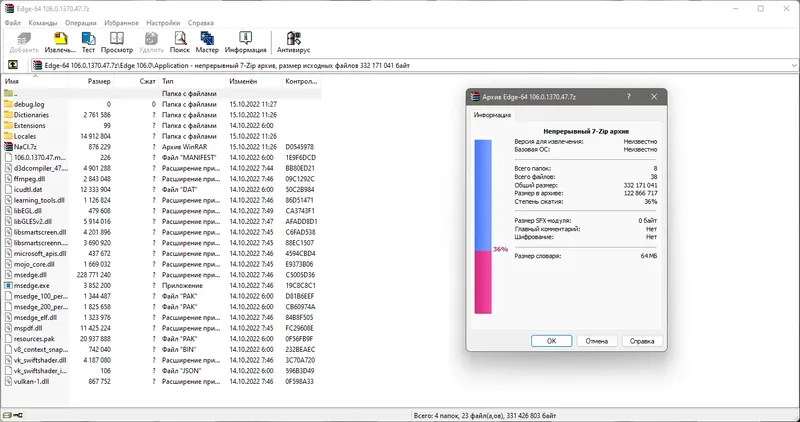Open the Избранное menu
The image size is (800, 422).
click(x=121, y=23)
